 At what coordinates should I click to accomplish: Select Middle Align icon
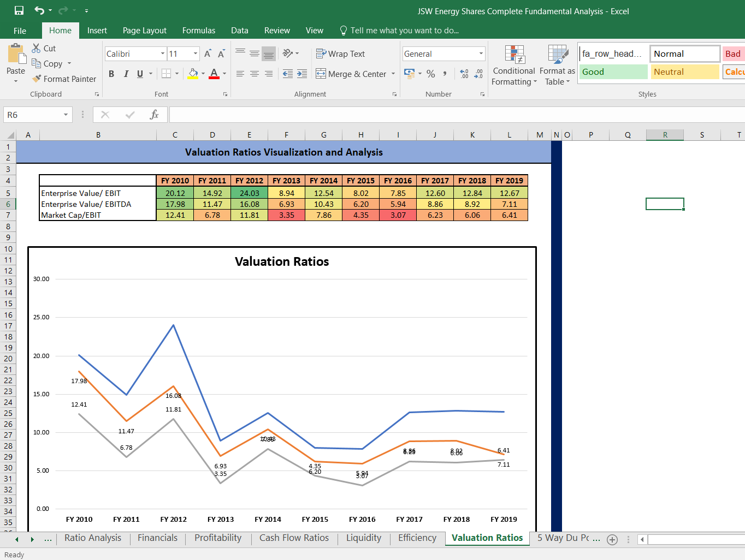255,53
